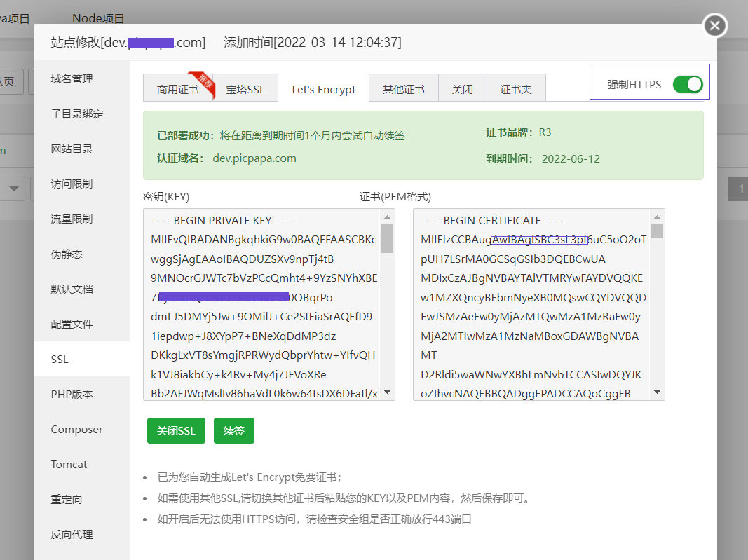The width and height of the screenshot is (748, 560).
Task: Open the 其他证书 tab
Action: tap(404, 90)
